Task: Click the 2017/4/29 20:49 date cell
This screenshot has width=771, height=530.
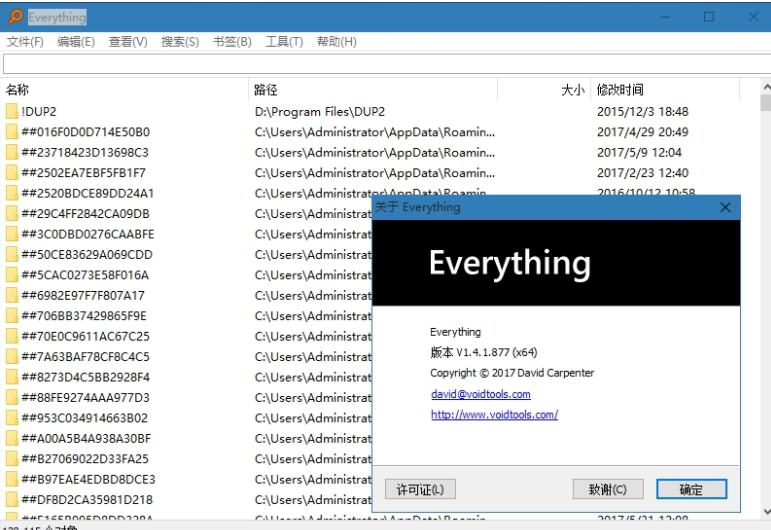Action: [x=643, y=132]
